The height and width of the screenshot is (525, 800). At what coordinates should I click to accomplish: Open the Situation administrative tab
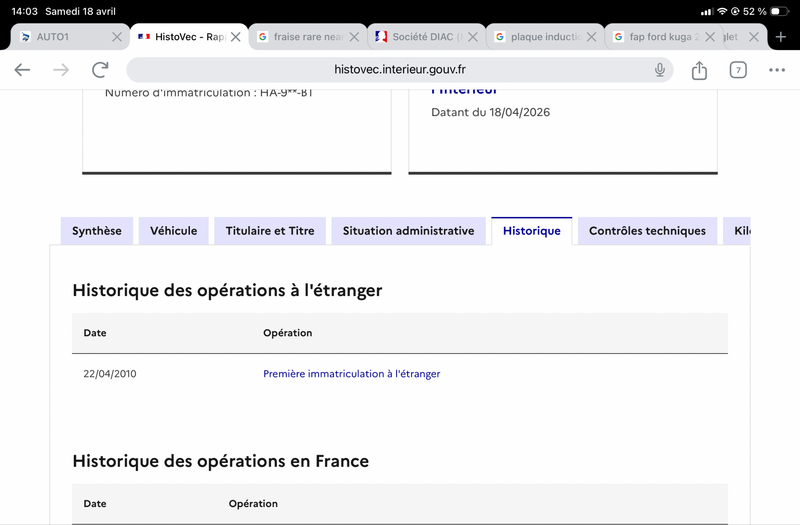409,231
